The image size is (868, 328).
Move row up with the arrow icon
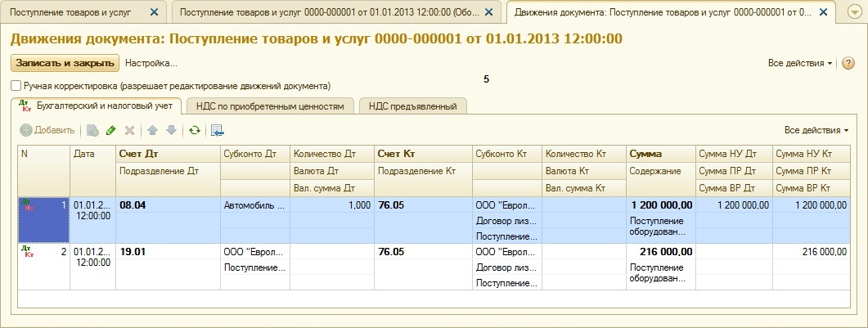click(153, 130)
